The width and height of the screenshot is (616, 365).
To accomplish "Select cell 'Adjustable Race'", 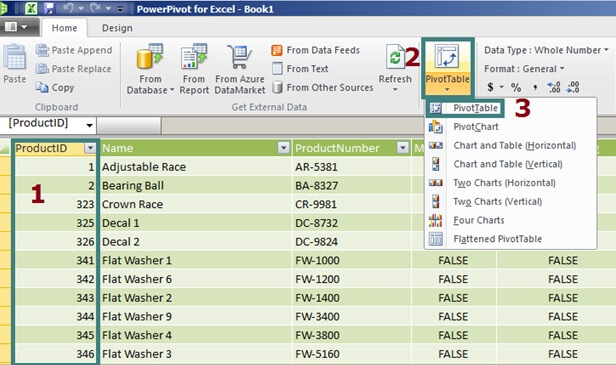I will [x=196, y=167].
